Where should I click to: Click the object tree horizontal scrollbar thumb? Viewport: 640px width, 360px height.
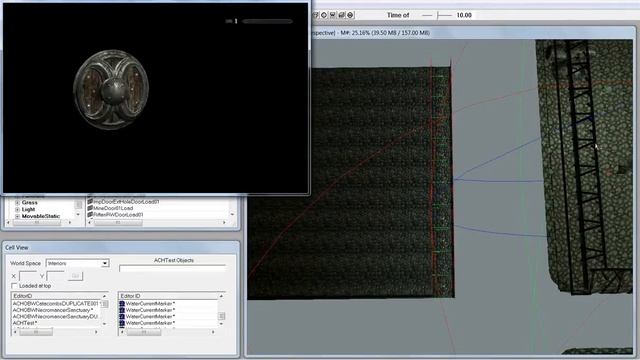pyautogui.click(x=37, y=222)
